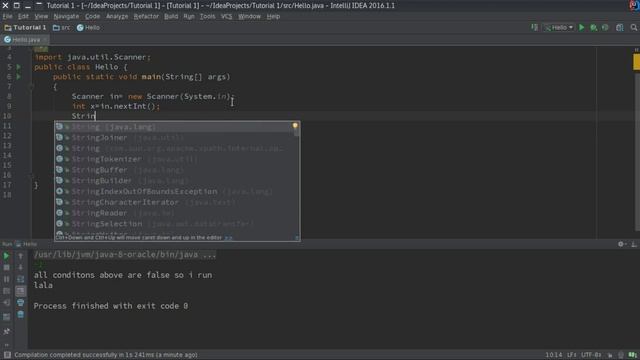640x360 pixels.
Task: Click the hint link arrows at popup bottom
Action: (x=228, y=238)
